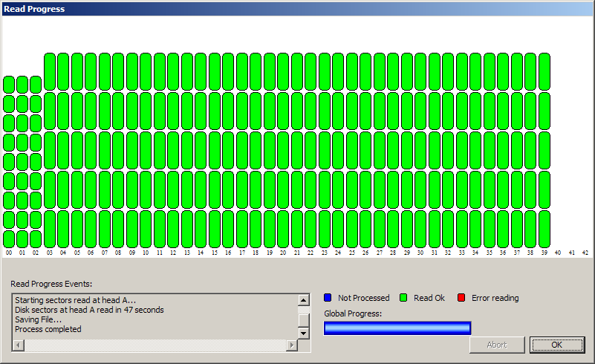
Task: Click the track number label 42
Action: coord(585,253)
